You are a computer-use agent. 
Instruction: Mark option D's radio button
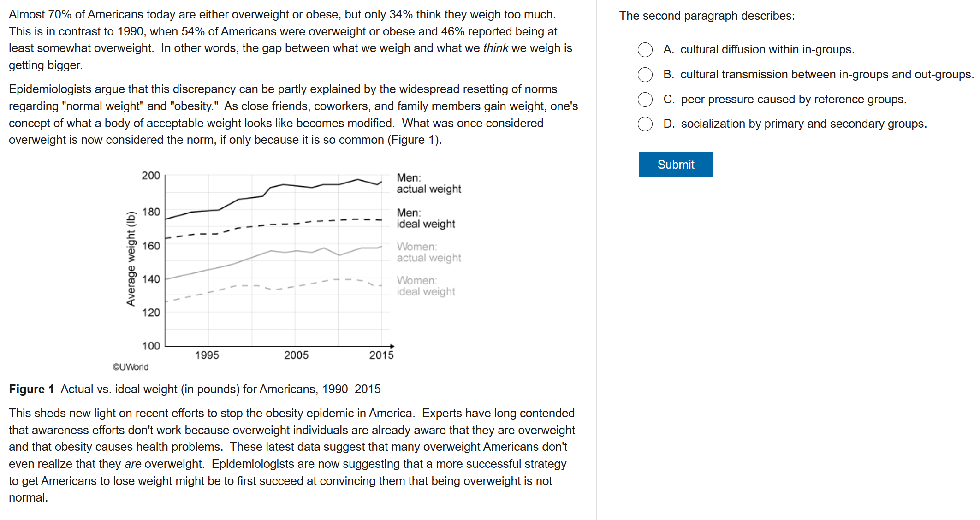tap(645, 124)
